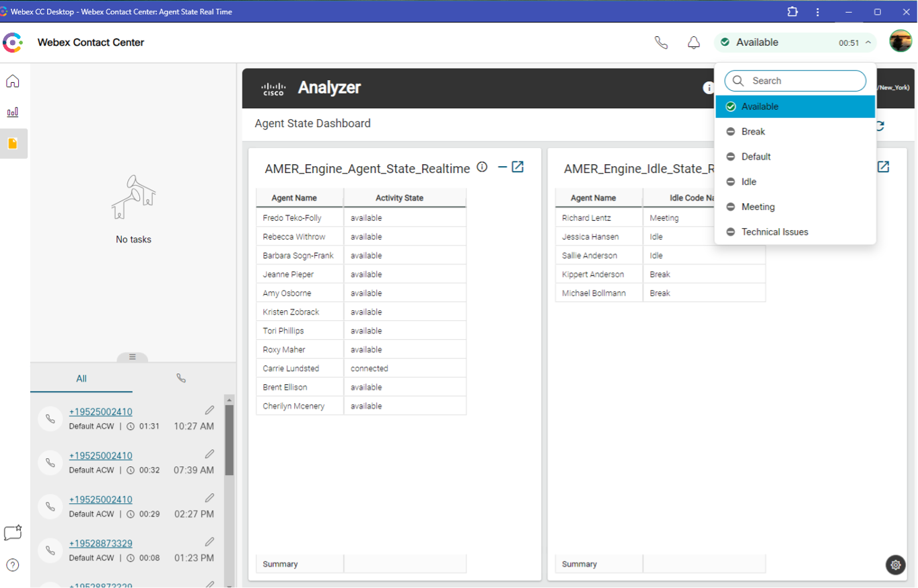Select the Michael Bollmann row
The width and height of the screenshot is (918, 588).
[x=660, y=293]
